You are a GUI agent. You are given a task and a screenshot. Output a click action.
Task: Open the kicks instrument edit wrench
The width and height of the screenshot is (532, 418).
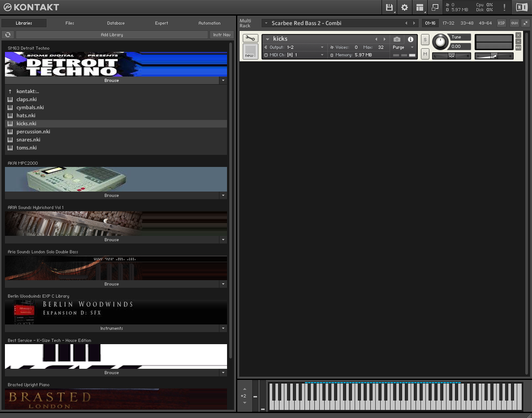click(x=250, y=38)
